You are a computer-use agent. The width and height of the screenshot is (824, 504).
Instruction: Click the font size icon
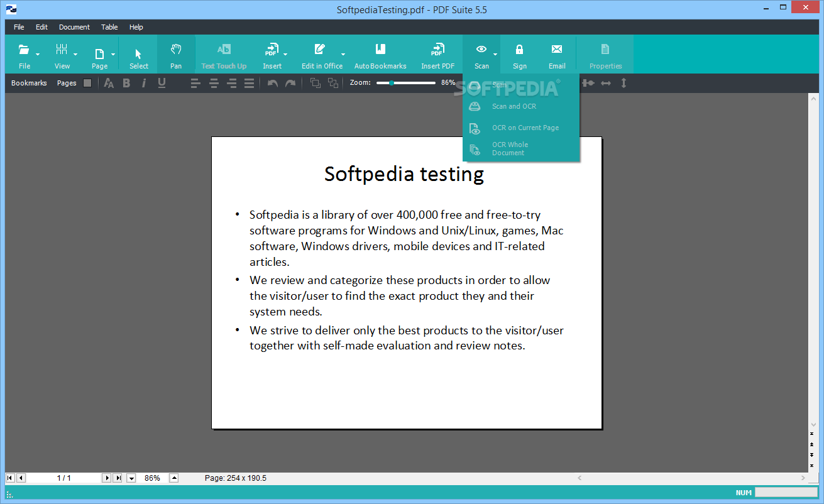[x=109, y=83]
